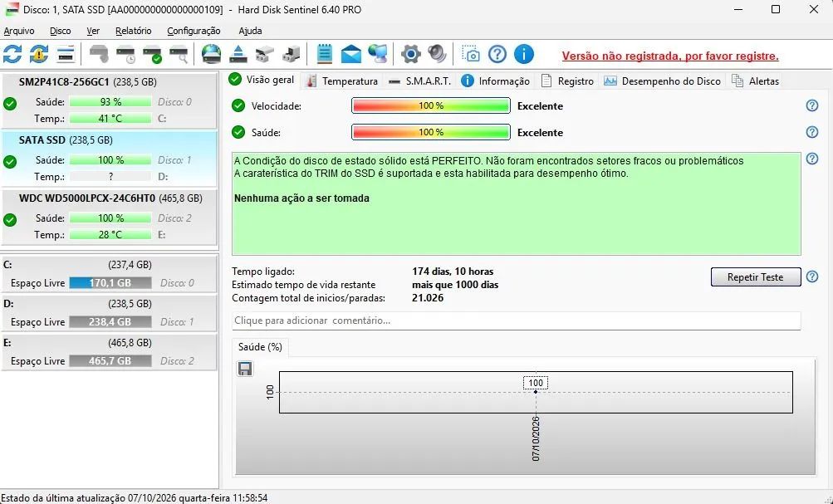Click help icon beside green status text box
Screen dimensions: 833x504
click(811, 159)
